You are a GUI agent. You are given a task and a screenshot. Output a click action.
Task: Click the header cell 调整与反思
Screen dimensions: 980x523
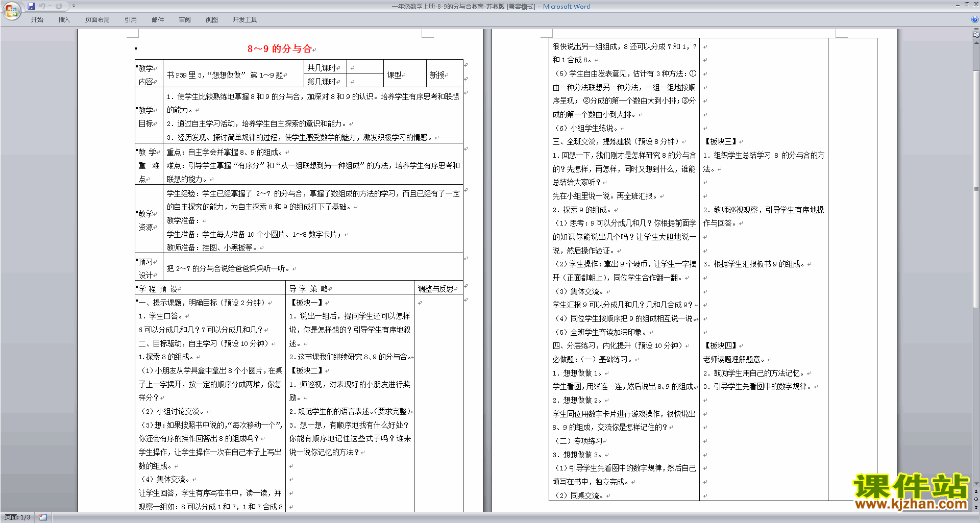click(436, 289)
